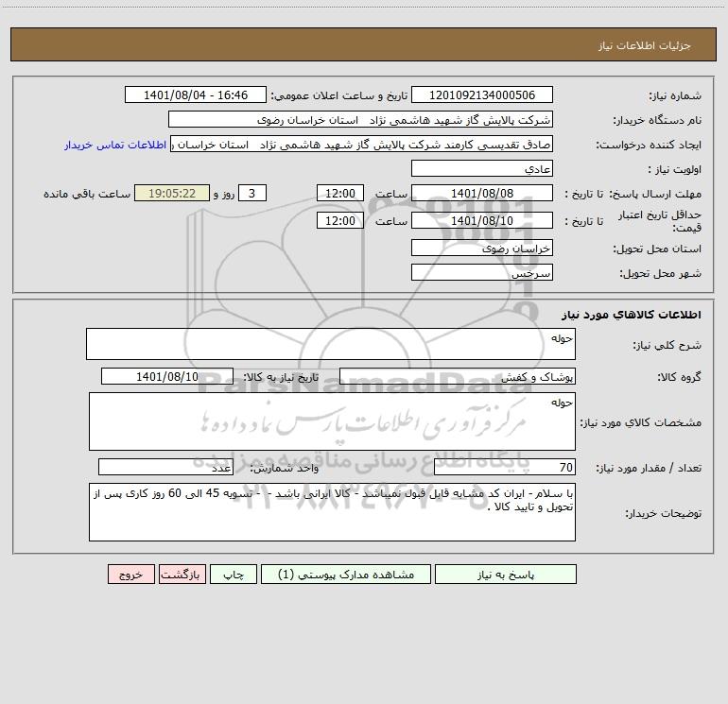This screenshot has width=728, height=704.
Task: Select the remaining time countdown field
Action: pos(172,193)
